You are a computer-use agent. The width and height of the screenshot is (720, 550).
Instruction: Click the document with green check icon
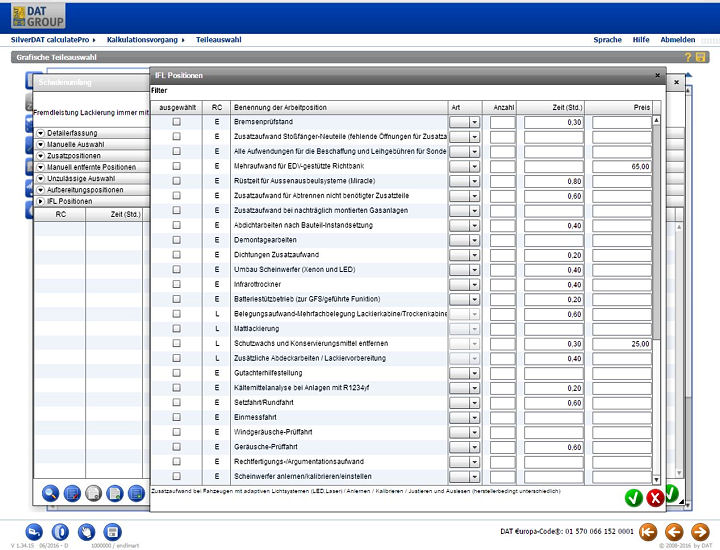click(115, 494)
